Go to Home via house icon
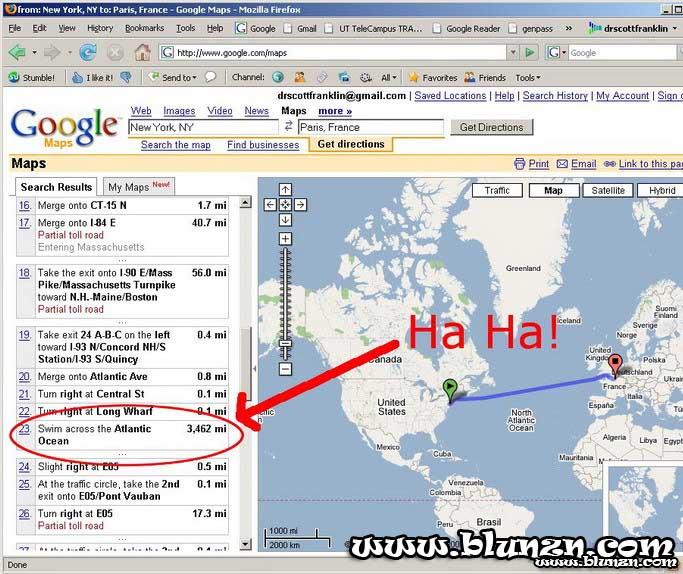This screenshot has width=683, height=574. (142, 52)
